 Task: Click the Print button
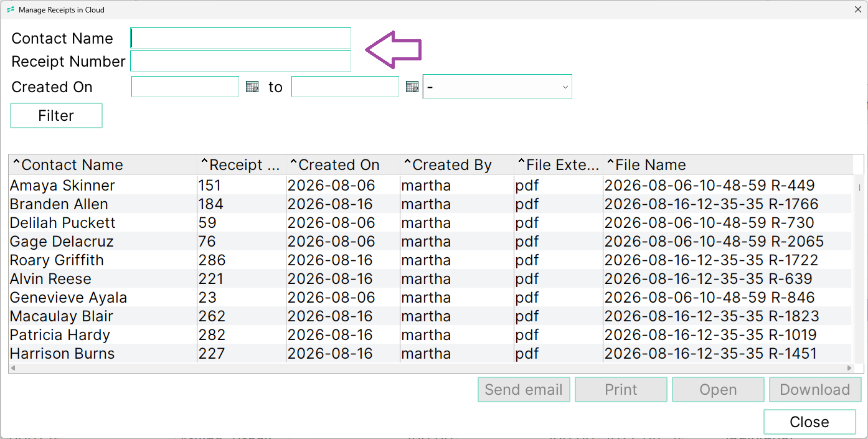[621, 390]
